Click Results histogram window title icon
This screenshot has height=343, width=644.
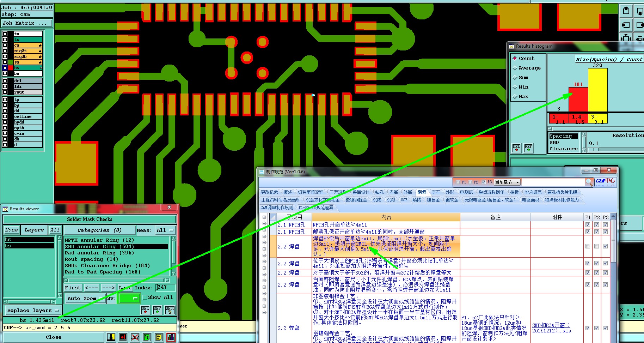[511, 46]
